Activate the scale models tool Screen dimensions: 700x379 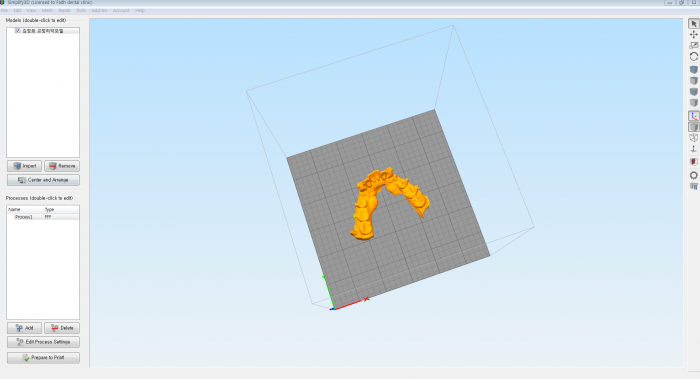693,46
